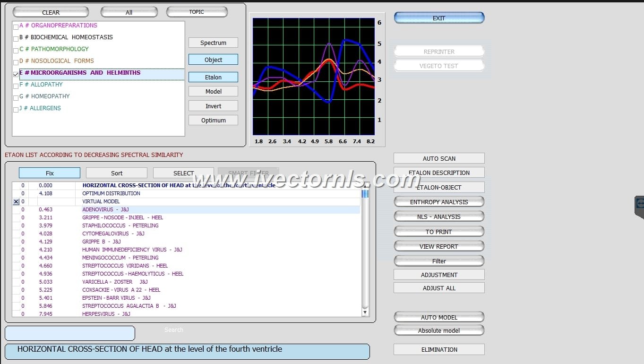
Task: Run NLS - ANALYSIS
Action: click(x=438, y=217)
